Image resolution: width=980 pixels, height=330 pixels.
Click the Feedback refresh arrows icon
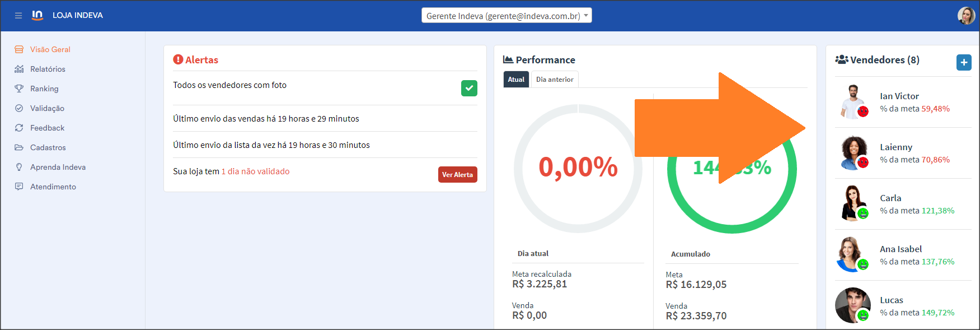click(x=19, y=128)
